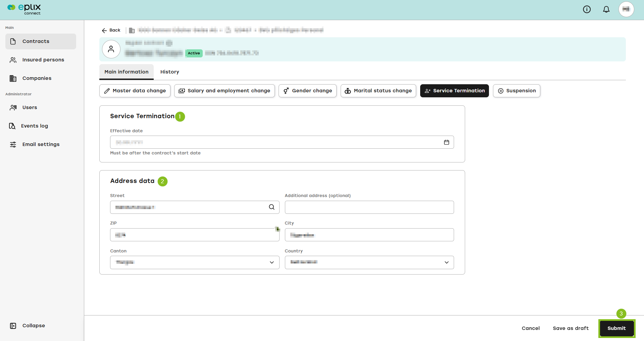Click the Contracts document icon
This screenshot has height=341, width=644.
click(x=13, y=41)
